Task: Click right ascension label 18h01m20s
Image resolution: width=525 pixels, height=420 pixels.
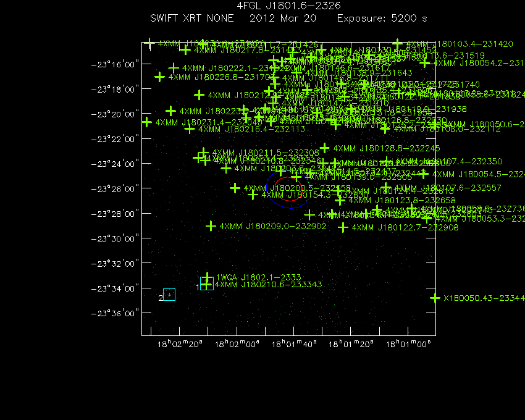Action: point(351,344)
